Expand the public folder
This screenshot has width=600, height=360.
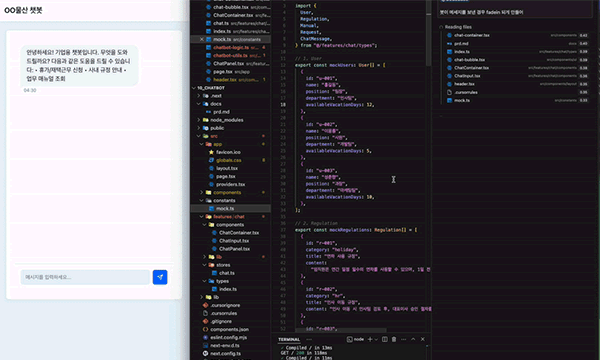(x=217, y=128)
